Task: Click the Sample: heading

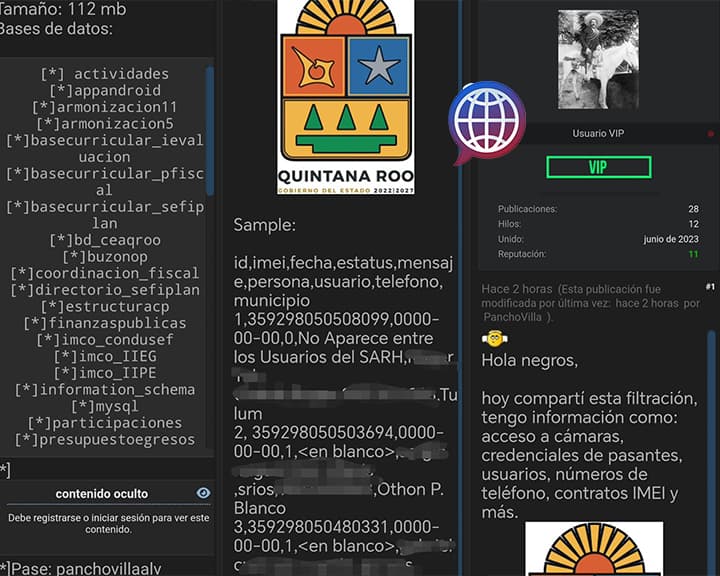Action: tap(264, 225)
